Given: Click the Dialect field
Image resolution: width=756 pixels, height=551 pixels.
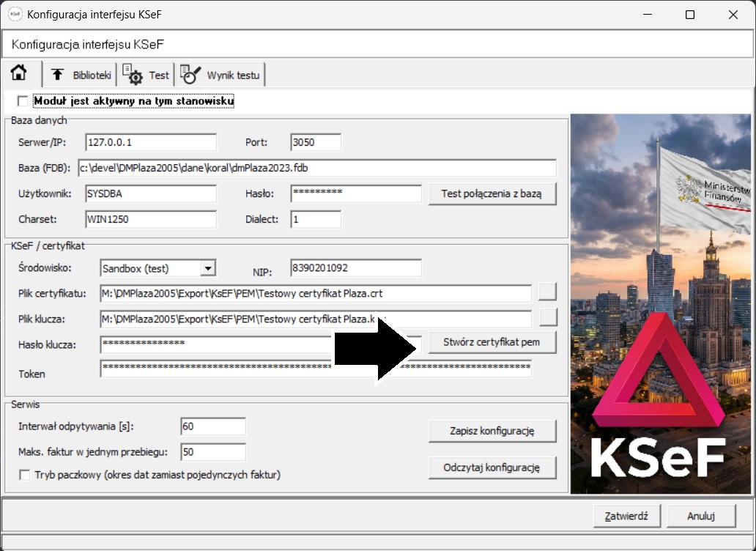Looking at the screenshot, I should click(316, 219).
